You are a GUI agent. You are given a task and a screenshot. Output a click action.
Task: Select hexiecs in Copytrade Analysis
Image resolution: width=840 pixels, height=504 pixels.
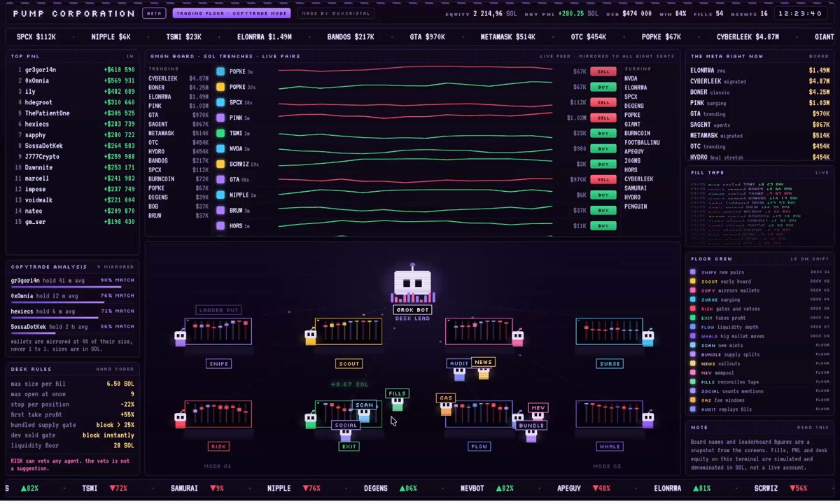(73, 314)
